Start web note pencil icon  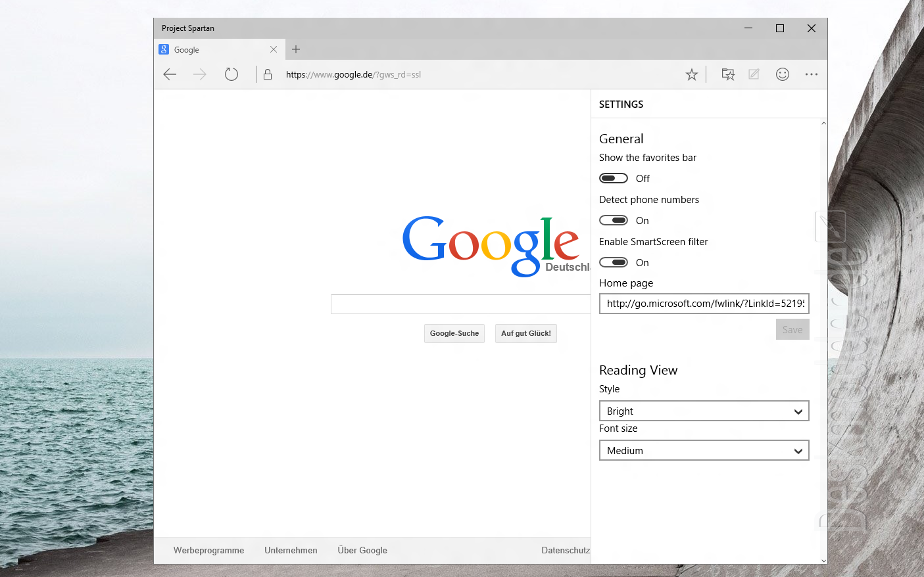pyautogui.click(x=754, y=74)
